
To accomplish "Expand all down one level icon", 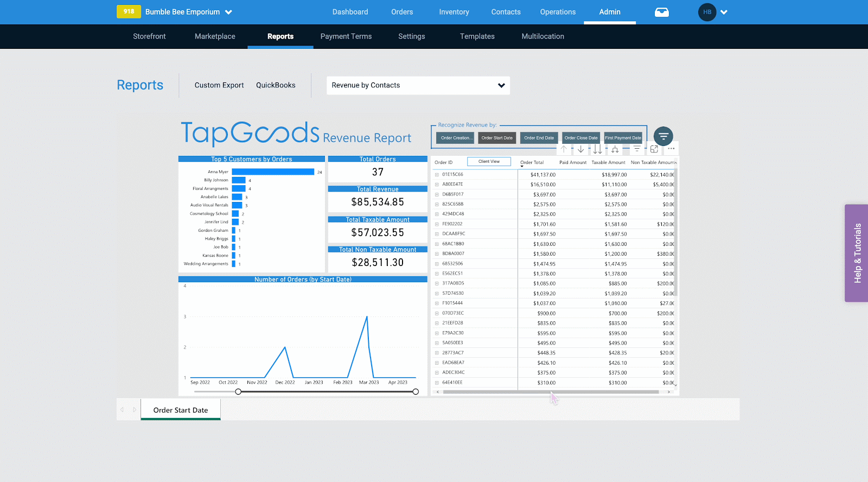I will point(615,149).
